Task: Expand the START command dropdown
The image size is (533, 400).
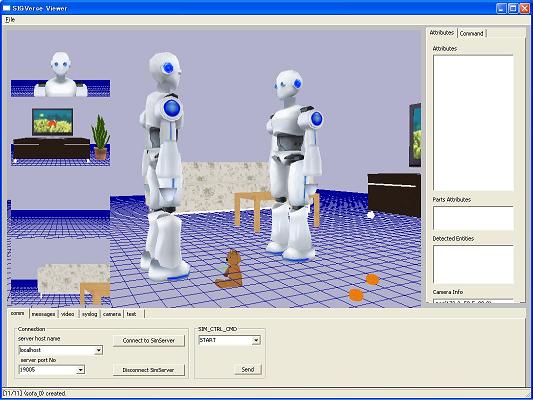Action: point(256,340)
